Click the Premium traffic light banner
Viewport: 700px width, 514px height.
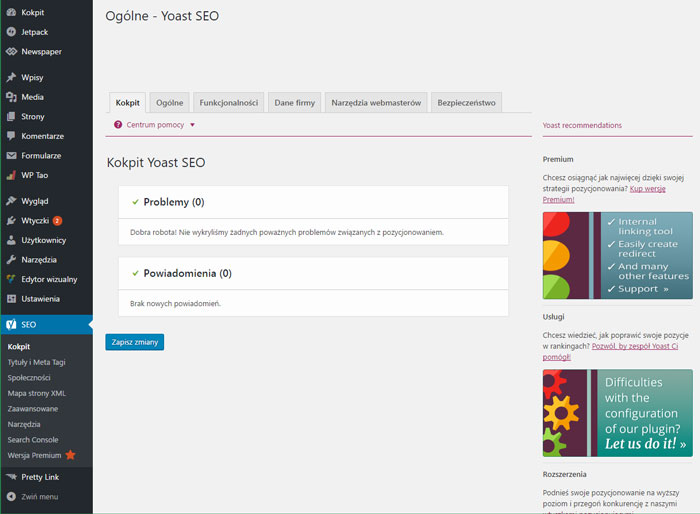(x=617, y=255)
